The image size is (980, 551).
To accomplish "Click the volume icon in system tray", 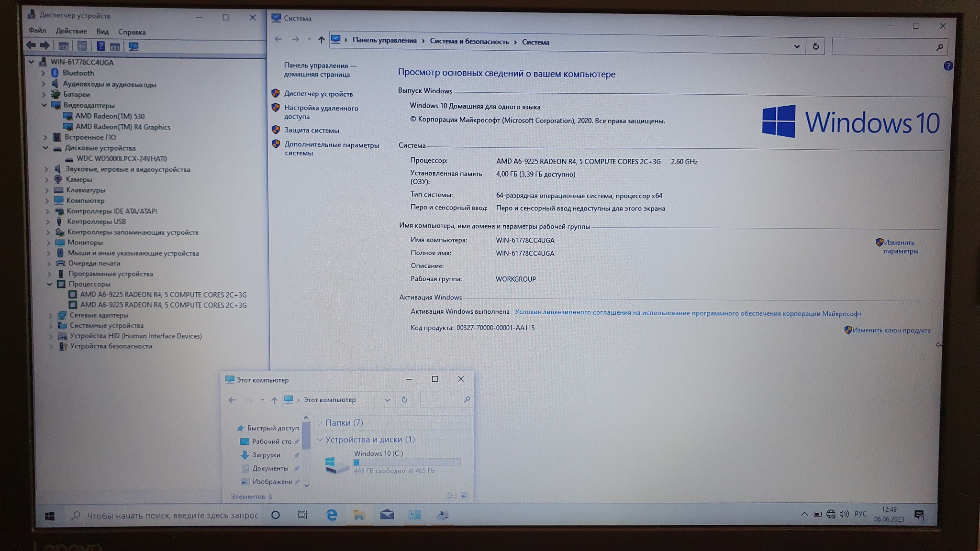I will pos(844,514).
